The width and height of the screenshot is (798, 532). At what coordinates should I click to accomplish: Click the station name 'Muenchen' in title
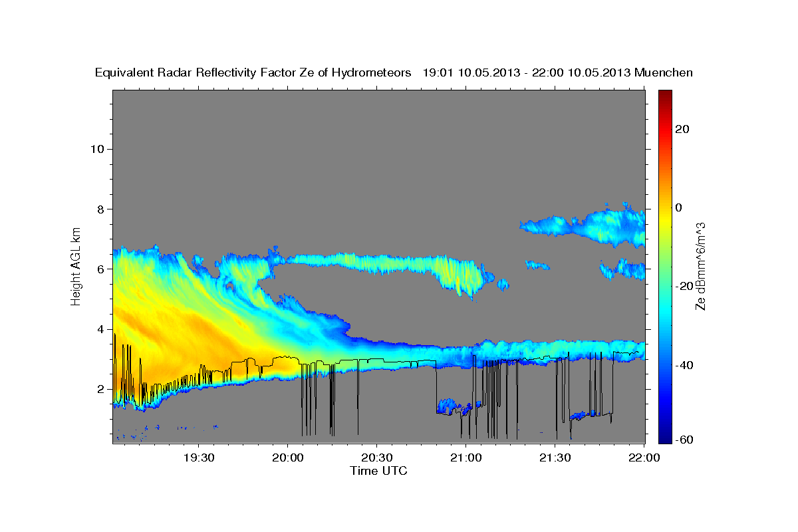click(664, 73)
